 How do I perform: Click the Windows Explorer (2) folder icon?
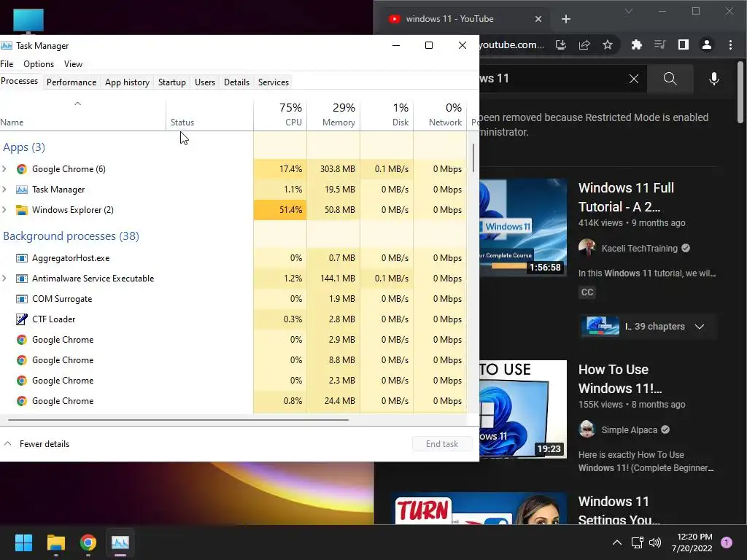pyautogui.click(x=21, y=210)
